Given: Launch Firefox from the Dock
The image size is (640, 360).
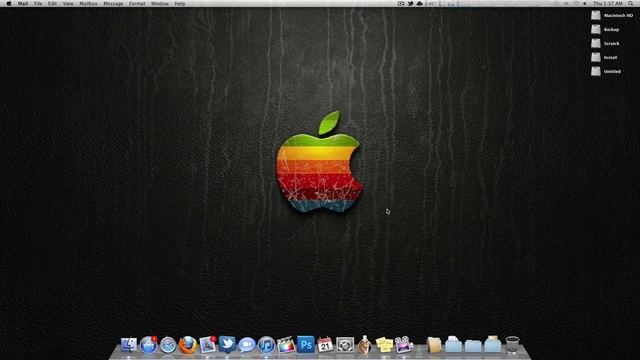Looking at the screenshot, I should click(188, 345).
